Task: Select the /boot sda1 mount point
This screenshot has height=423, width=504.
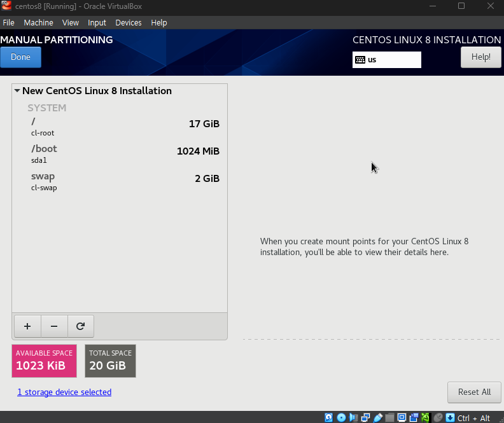Action: pyautogui.click(x=120, y=154)
